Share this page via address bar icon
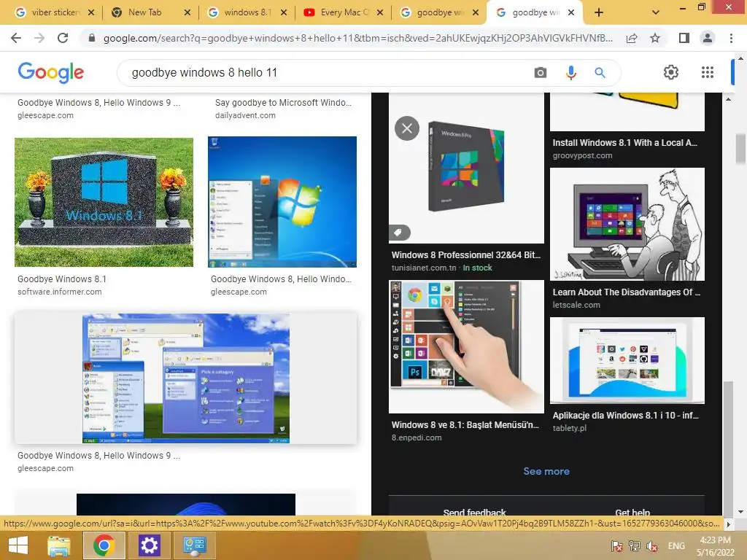Image resolution: width=747 pixels, height=560 pixels. (632, 38)
